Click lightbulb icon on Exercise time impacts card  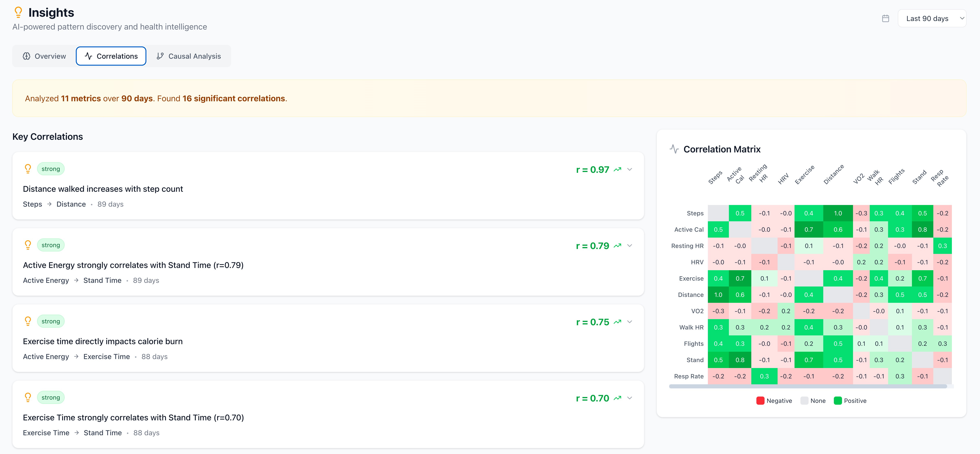(x=28, y=321)
